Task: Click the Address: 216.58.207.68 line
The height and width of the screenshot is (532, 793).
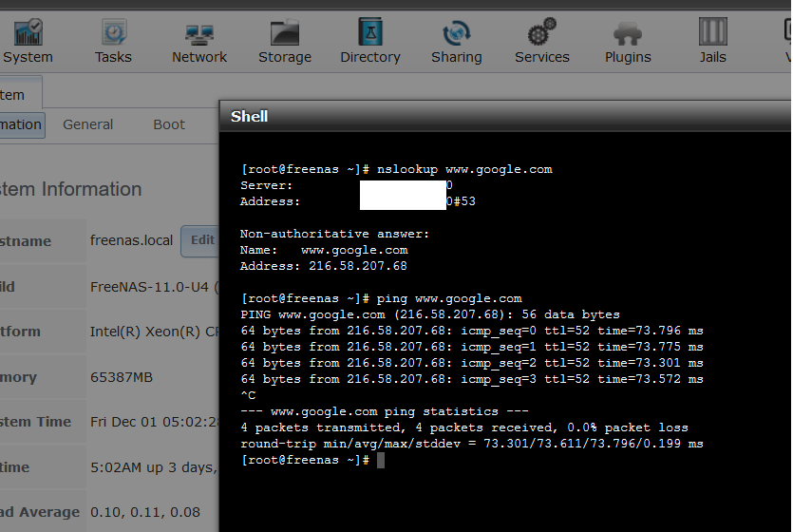Action: point(323,266)
